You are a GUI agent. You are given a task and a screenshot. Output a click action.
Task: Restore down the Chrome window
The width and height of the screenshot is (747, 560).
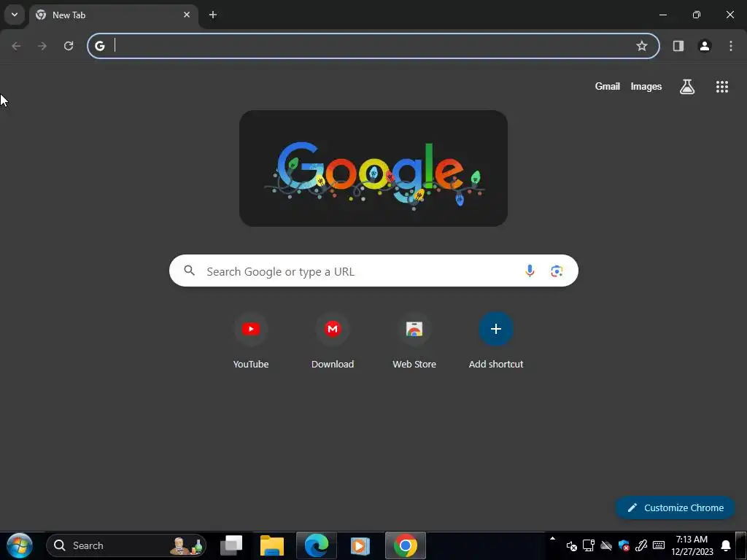tap(697, 15)
